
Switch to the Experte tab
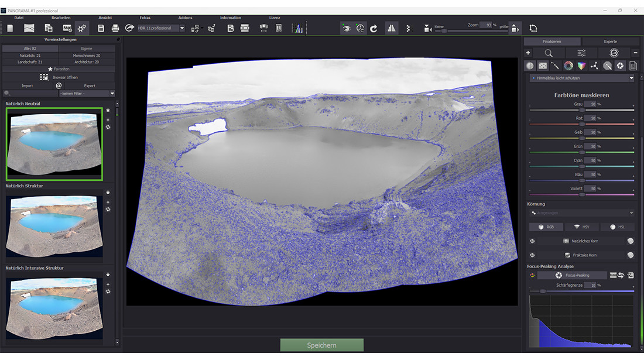610,42
